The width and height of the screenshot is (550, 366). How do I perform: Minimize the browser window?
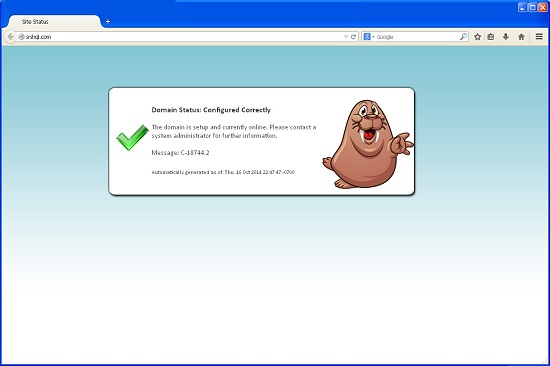pos(523,7)
